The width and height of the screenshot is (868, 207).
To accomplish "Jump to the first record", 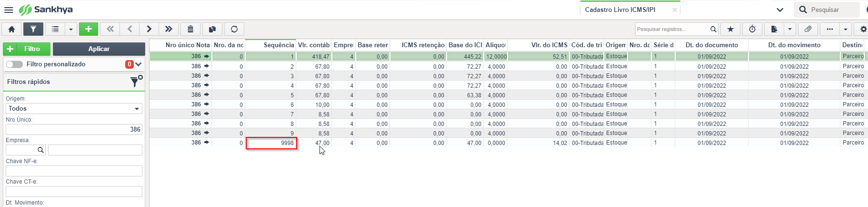I will pos(110,29).
